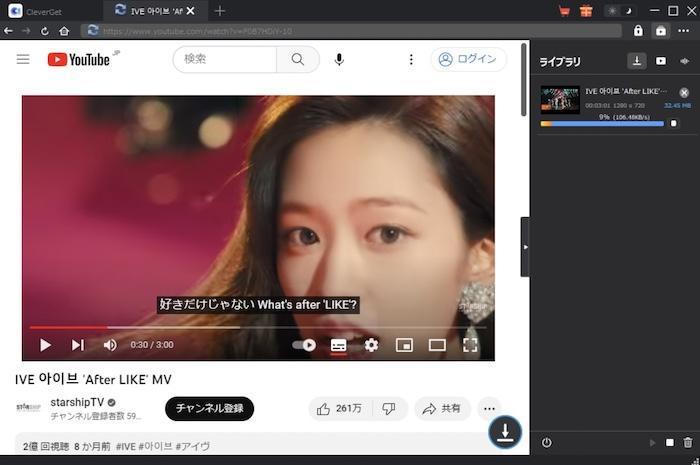Click the padlock icon in toolbar

point(638,31)
